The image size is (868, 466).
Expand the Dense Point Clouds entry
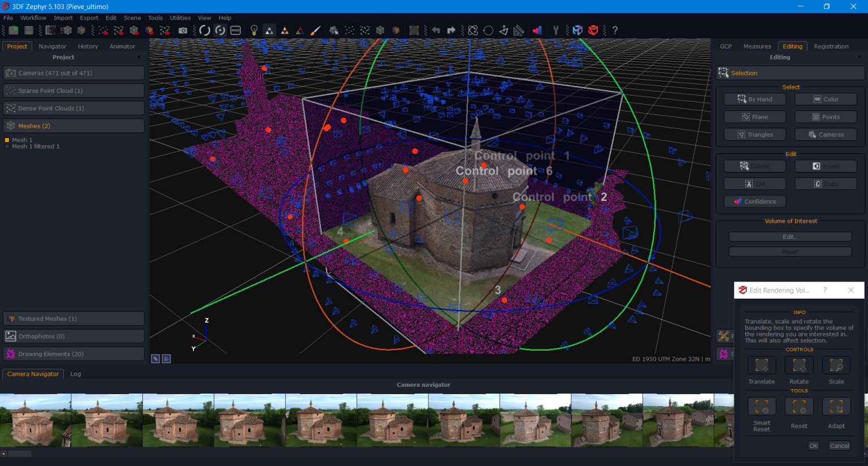click(73, 107)
